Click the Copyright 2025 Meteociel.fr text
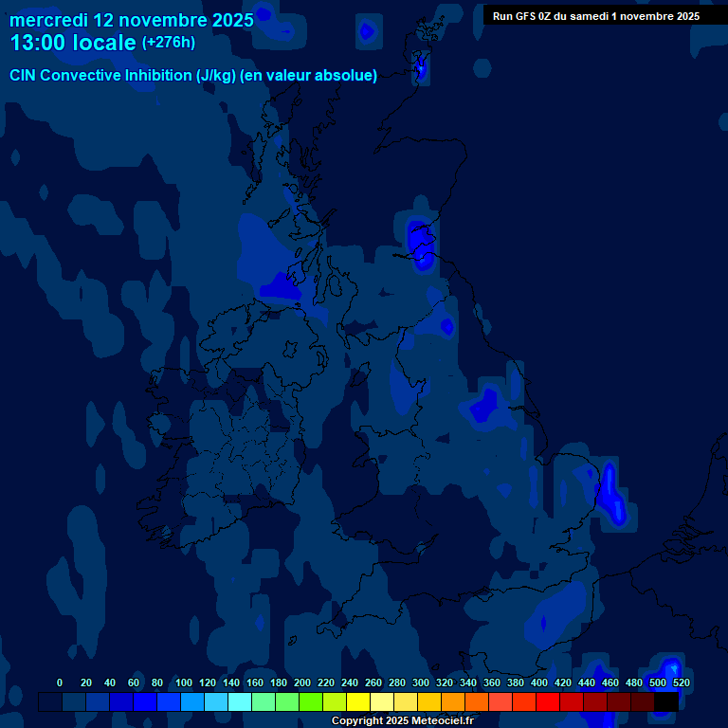This screenshot has height=728, width=728. click(x=402, y=721)
